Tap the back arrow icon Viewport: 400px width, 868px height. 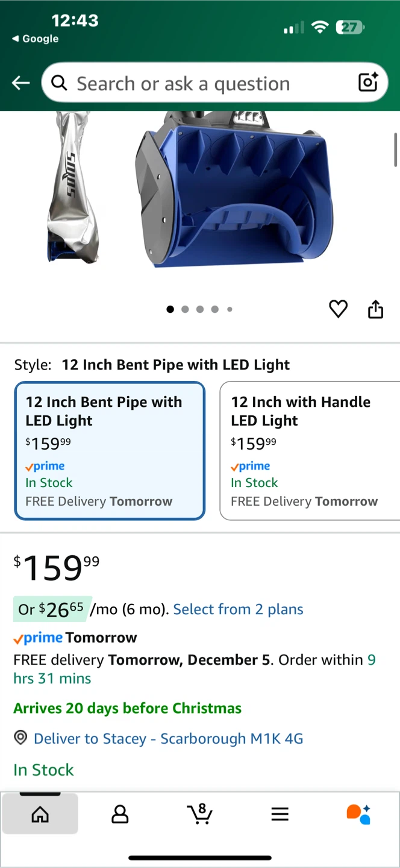(20, 83)
